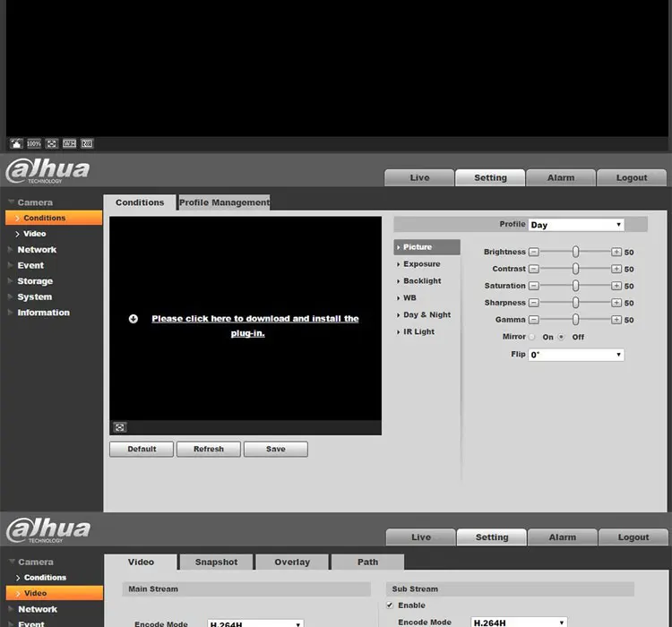Viewport: 672px width, 627px height.
Task: Open the Profile dropdown showing Day
Action: 576,225
